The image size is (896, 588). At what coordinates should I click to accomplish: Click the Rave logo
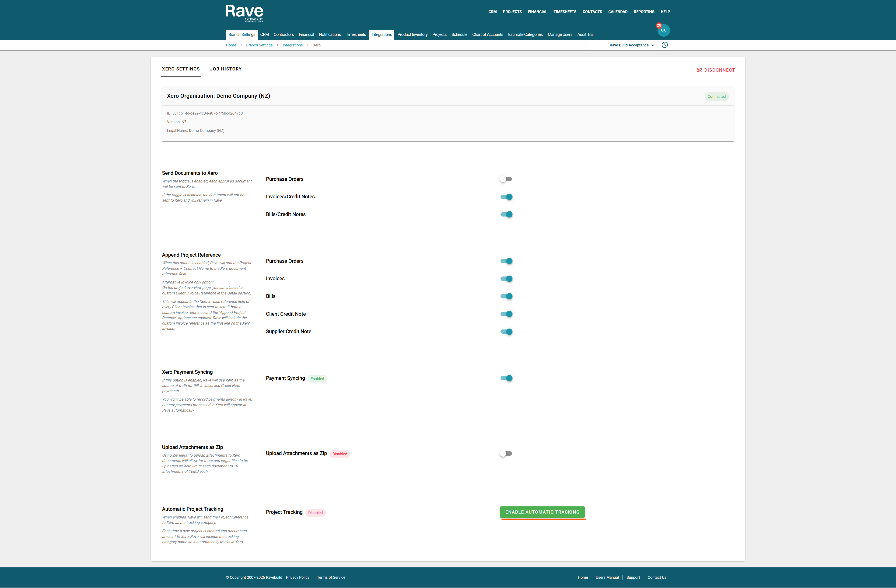point(244,13)
